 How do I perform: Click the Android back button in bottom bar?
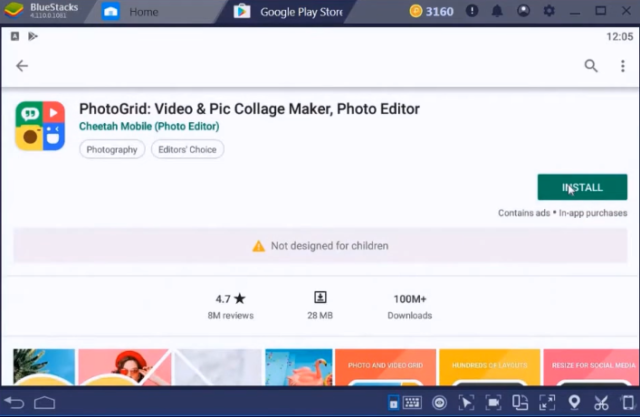[15, 403]
